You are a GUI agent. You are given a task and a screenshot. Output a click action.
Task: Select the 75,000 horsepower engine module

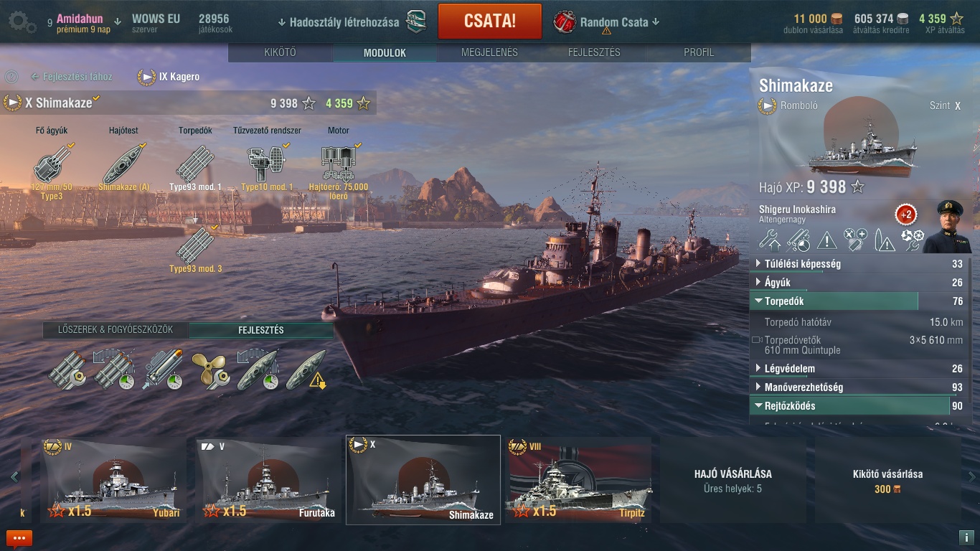pyautogui.click(x=339, y=164)
